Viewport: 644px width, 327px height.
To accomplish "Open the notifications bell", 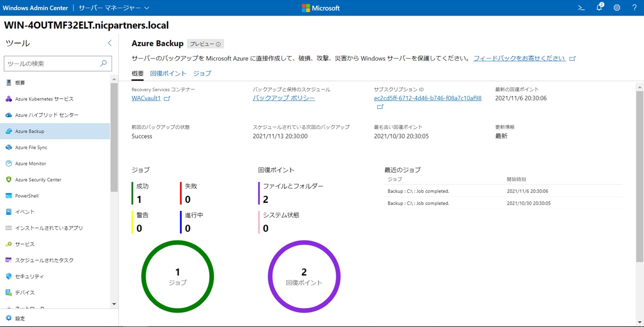I will pos(599,8).
